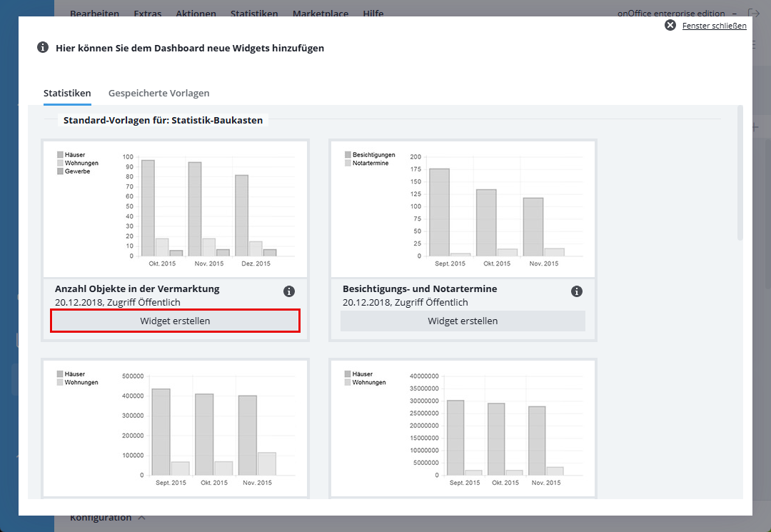771x532 pixels.
Task: Open the Extras menu
Action: pos(148,14)
